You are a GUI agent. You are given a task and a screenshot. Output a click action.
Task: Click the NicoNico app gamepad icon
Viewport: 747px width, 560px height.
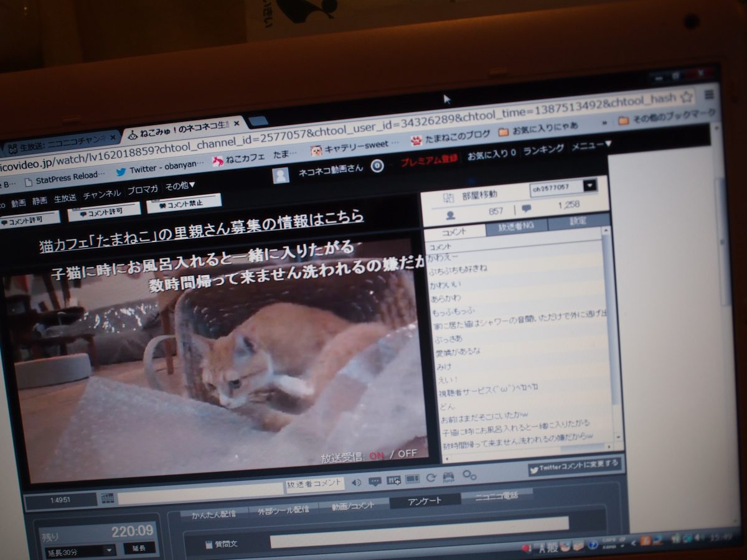(x=448, y=478)
